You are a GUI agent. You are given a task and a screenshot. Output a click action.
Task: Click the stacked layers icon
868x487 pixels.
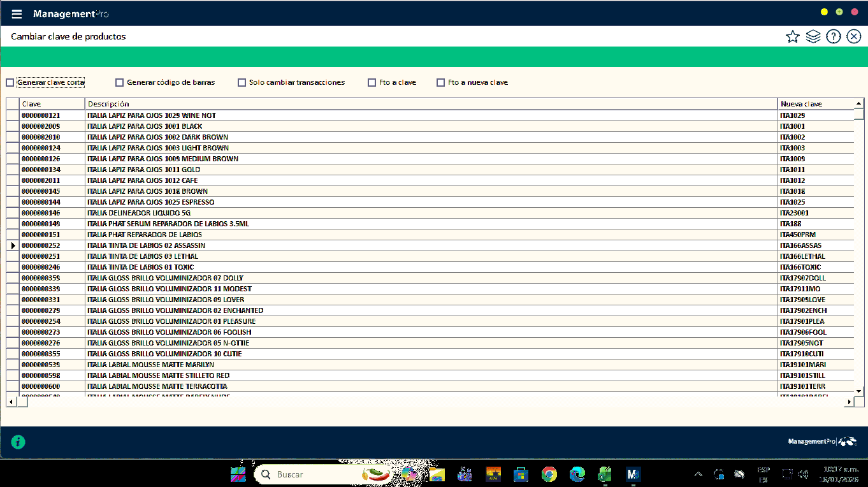[813, 37]
